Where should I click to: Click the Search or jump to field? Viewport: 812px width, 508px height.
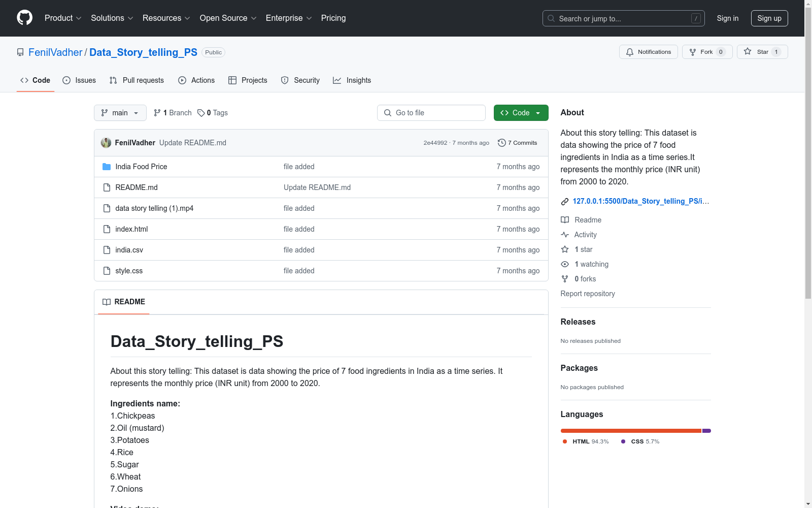[x=623, y=18]
